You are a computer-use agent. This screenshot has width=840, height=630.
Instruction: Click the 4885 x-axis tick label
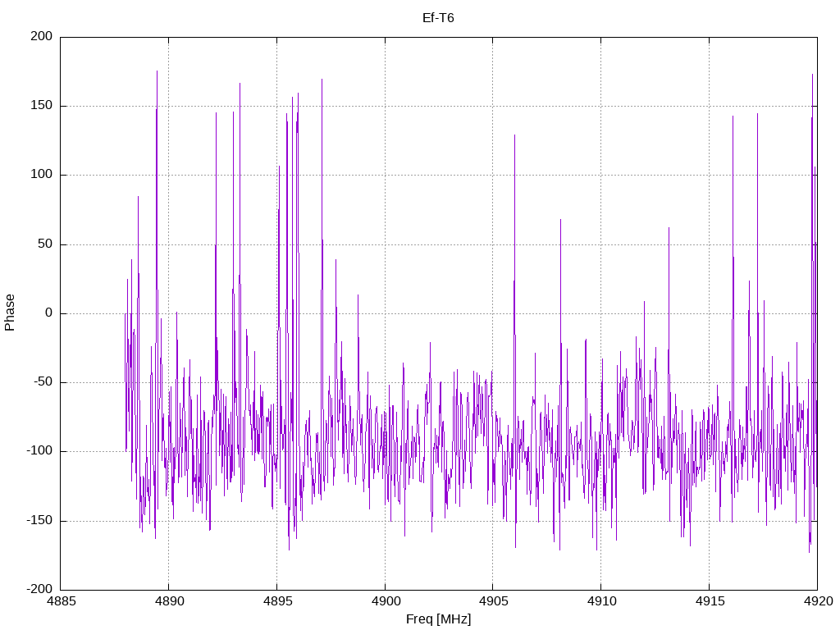61,601
